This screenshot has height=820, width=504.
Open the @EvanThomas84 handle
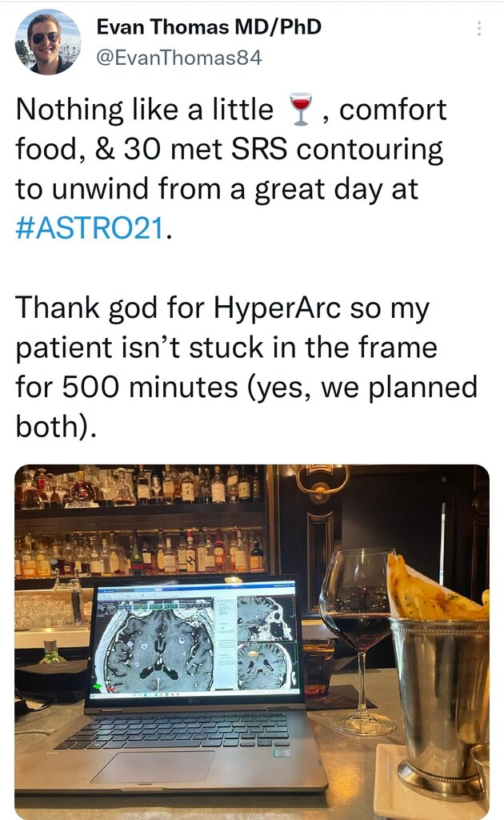point(178,58)
